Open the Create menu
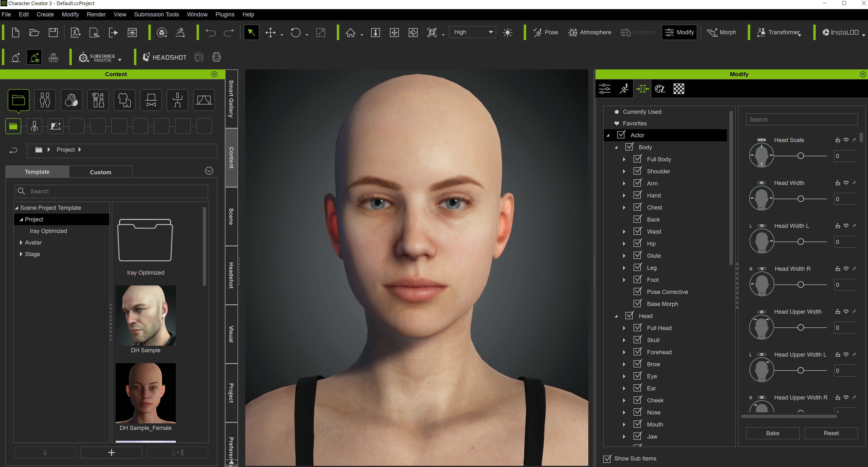This screenshot has height=467, width=868. tap(45, 14)
